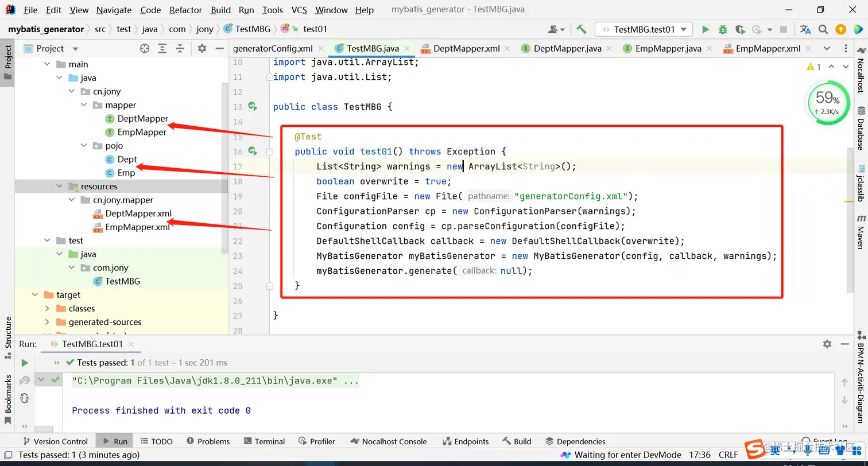Open the Maven tool window
This screenshot has height=466, width=868.
click(x=861, y=231)
